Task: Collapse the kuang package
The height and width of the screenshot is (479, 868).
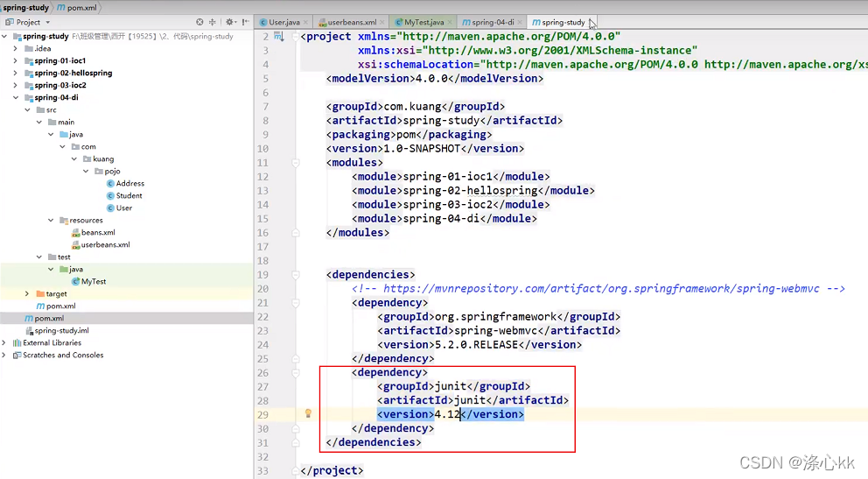Action: click(x=74, y=158)
